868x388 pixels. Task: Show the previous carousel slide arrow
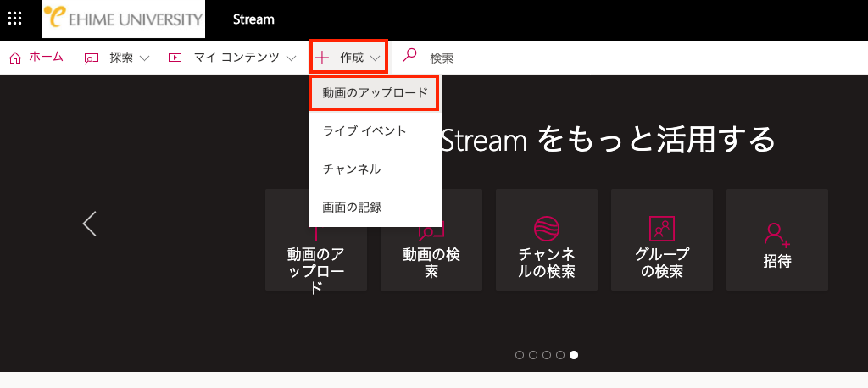click(90, 224)
